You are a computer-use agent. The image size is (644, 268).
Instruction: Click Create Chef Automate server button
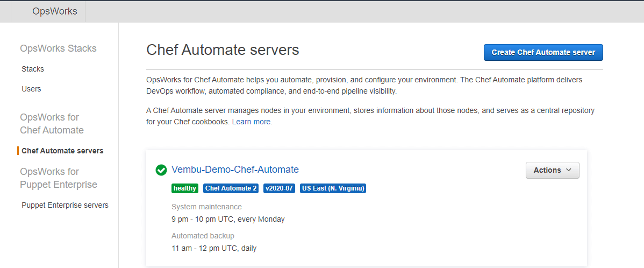543,52
